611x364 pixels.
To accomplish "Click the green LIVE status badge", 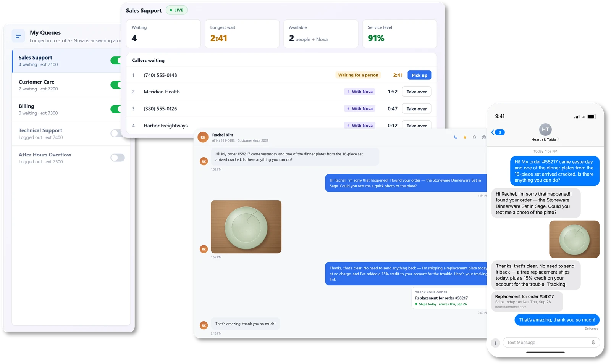I will 176,10.
